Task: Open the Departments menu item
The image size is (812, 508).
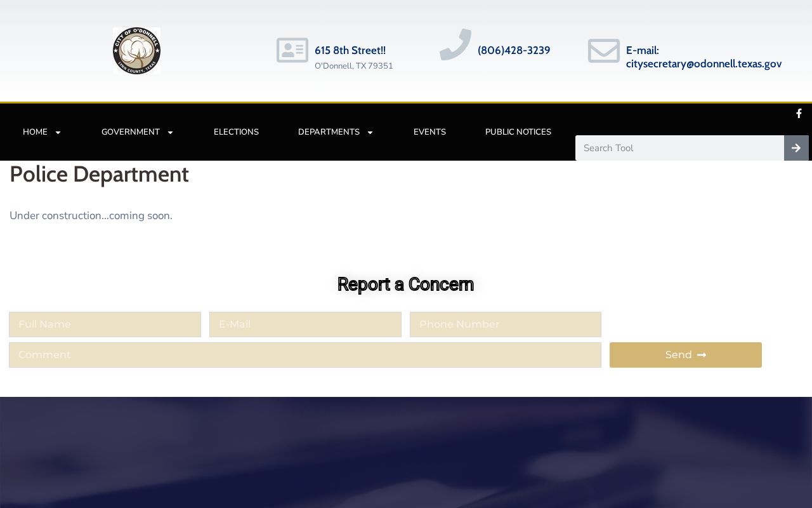Action: point(329,132)
